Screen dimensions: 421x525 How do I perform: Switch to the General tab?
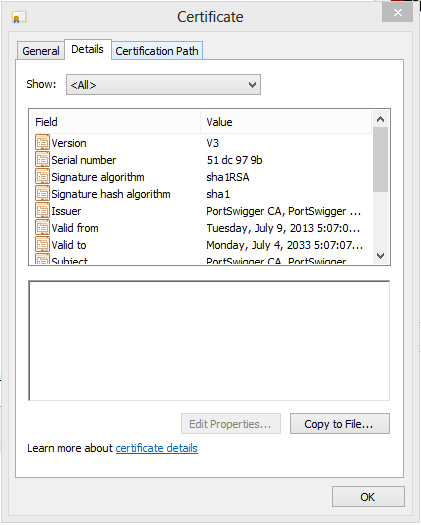pos(41,51)
